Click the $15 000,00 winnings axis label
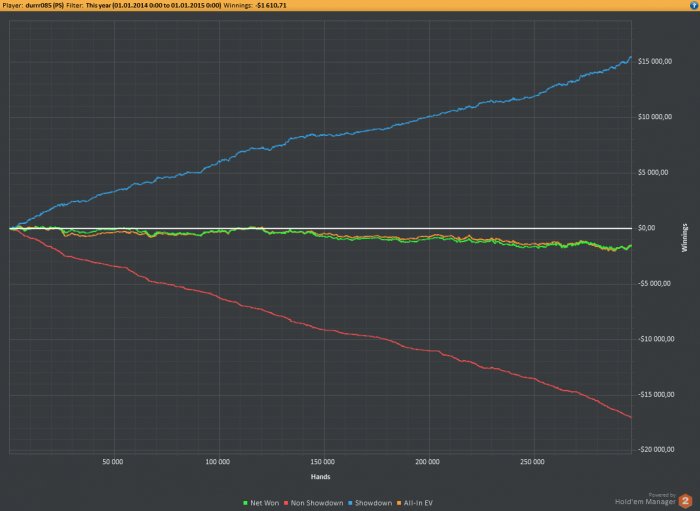Viewport: 700px width, 511px height. pos(654,62)
